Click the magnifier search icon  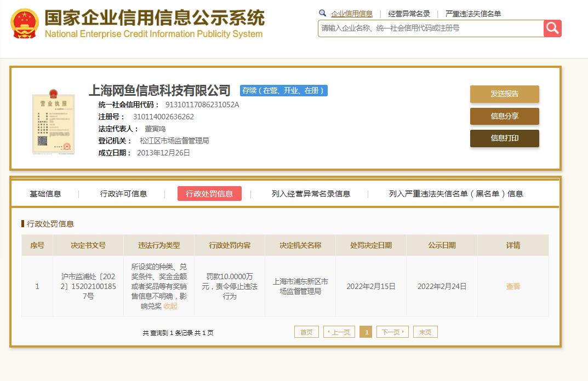tap(552, 28)
